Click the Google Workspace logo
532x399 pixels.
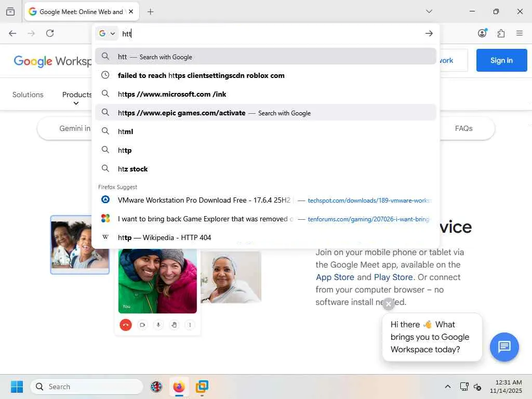point(52,61)
